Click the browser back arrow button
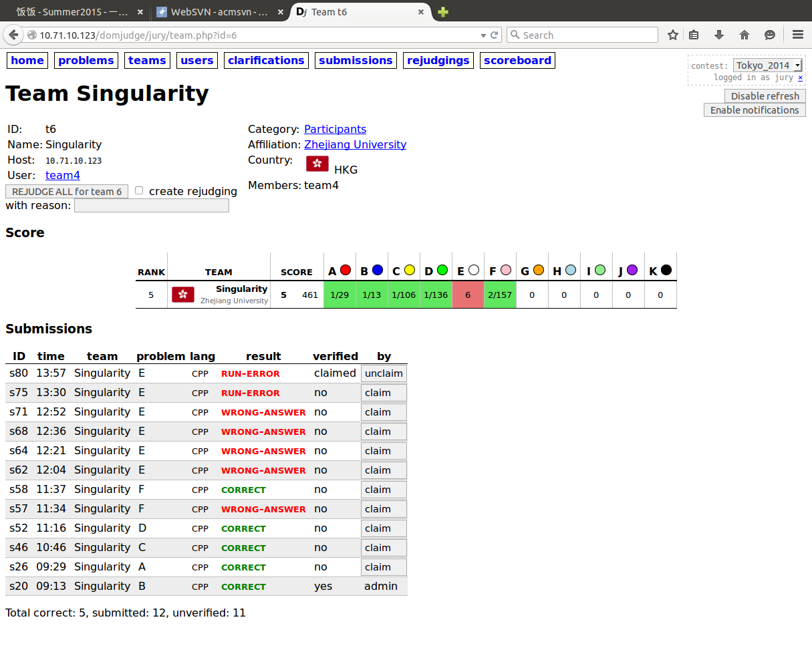812x668 pixels. pos(13,35)
